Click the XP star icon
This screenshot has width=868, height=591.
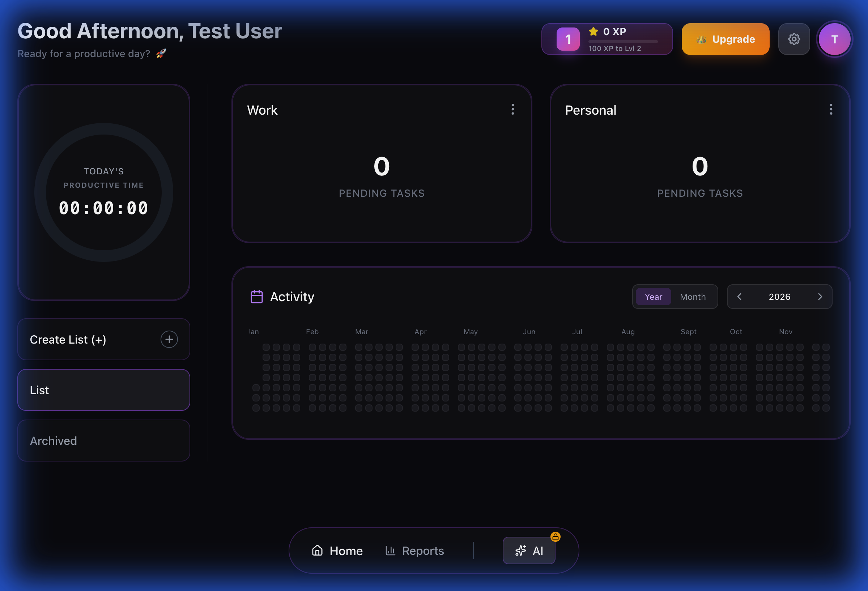(593, 31)
